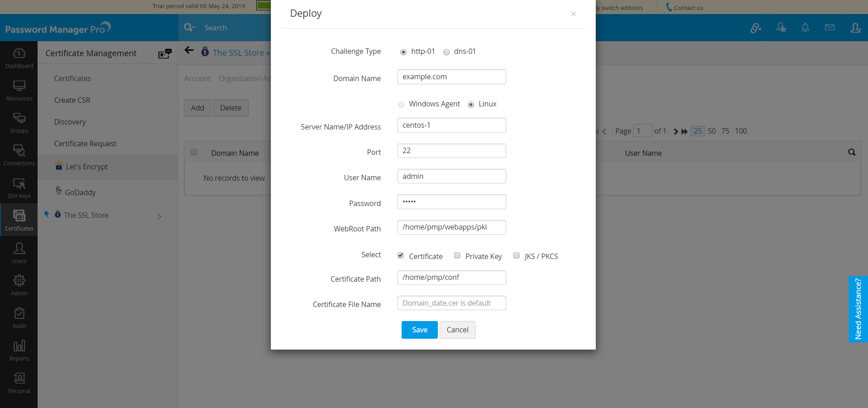Viewport: 868px width, 408px height.
Task: Open the Audit sidebar icon
Action: [19, 318]
